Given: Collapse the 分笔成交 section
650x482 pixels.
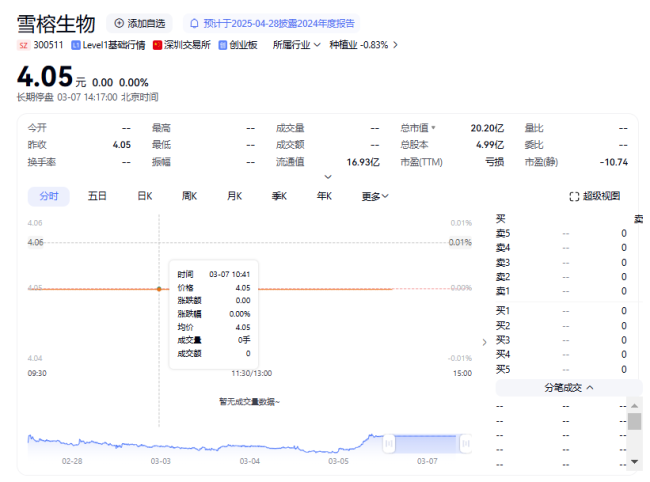Looking at the screenshot, I should (569, 388).
